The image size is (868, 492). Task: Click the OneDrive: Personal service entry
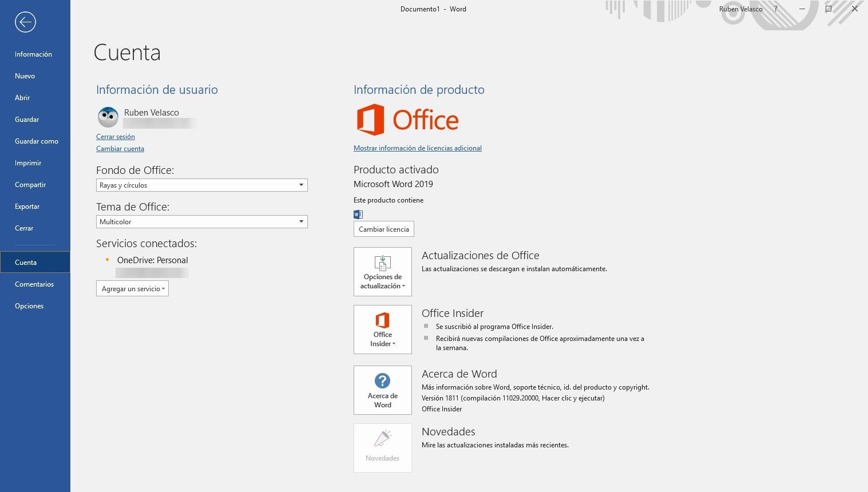point(153,260)
